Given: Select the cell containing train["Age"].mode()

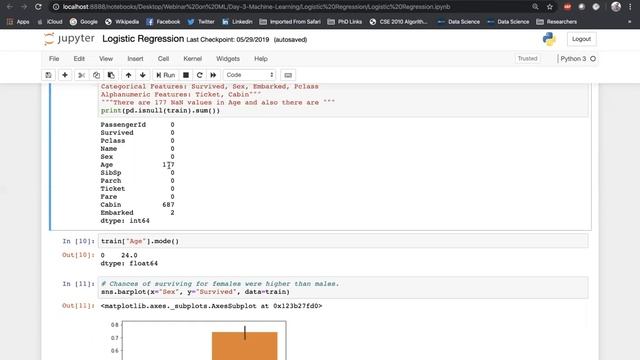Looking at the screenshot, I should 343,241.
